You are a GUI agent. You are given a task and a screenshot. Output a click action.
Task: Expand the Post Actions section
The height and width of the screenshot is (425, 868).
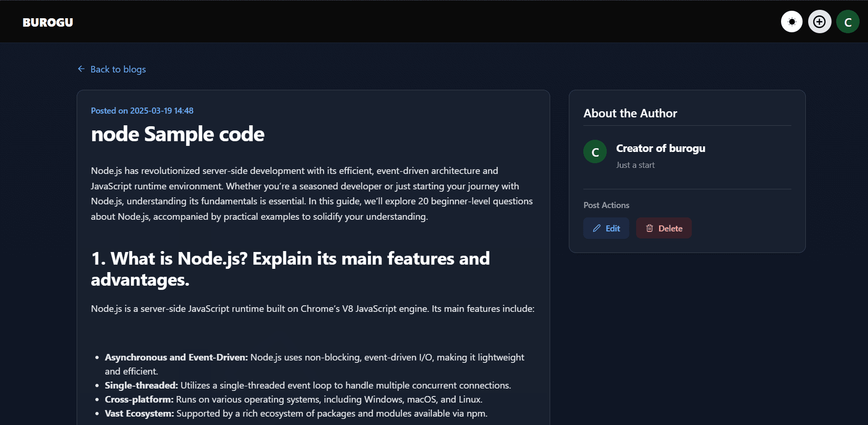pos(606,205)
